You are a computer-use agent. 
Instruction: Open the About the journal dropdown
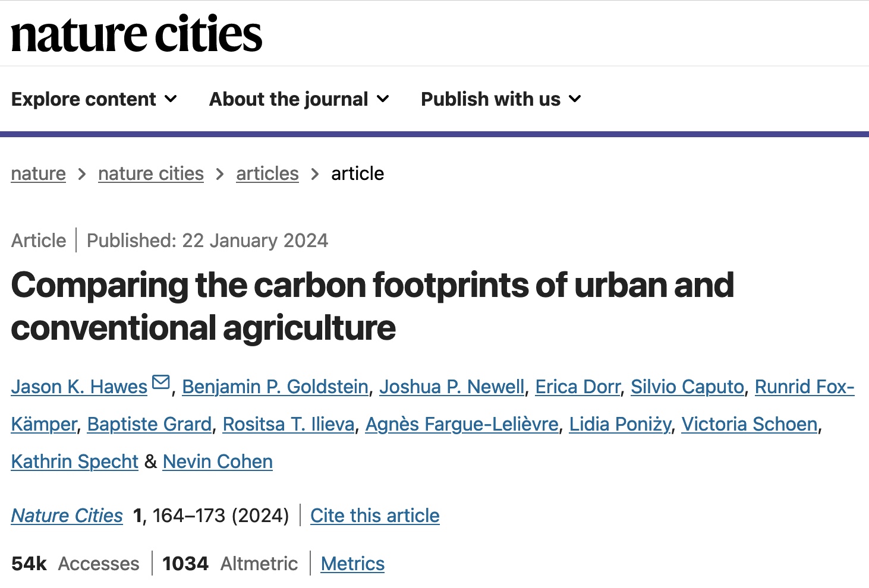[299, 99]
